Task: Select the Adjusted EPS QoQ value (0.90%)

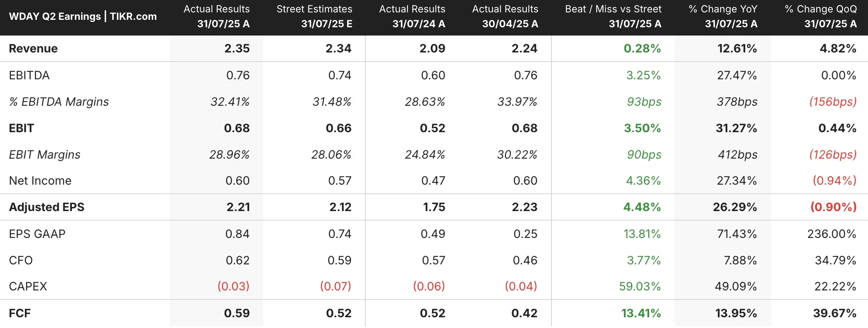Action: 833,207
